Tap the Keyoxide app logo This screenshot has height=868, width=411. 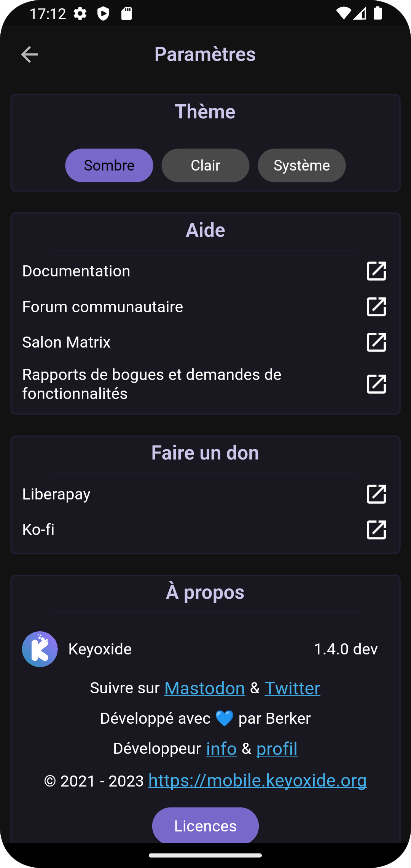click(40, 649)
